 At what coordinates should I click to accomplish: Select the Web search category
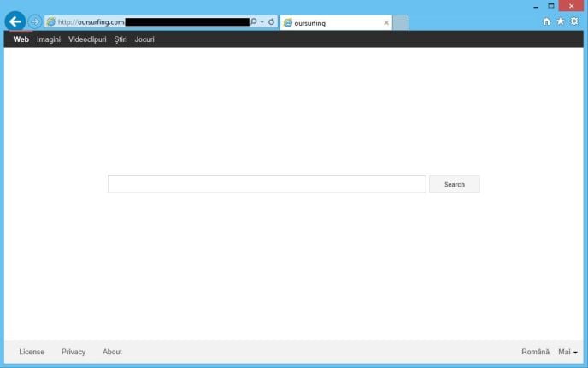pos(21,39)
